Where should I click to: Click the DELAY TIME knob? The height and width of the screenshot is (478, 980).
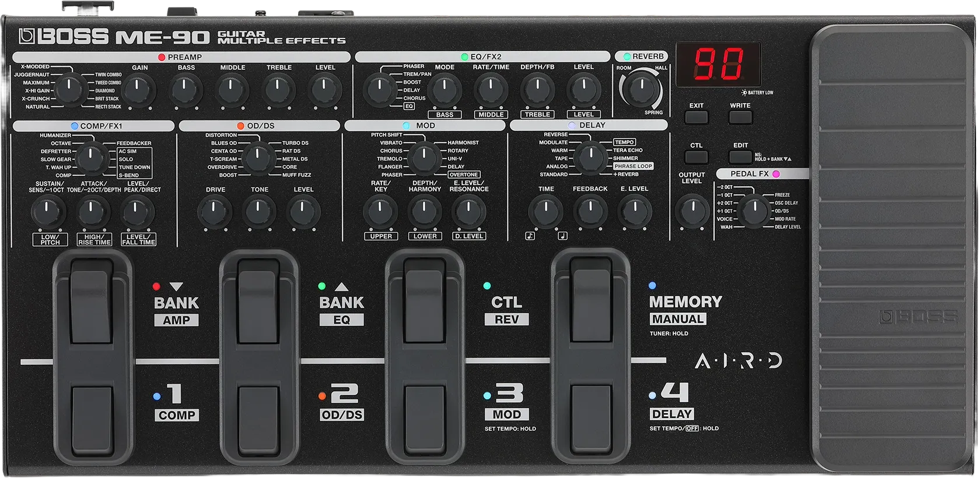(x=545, y=211)
